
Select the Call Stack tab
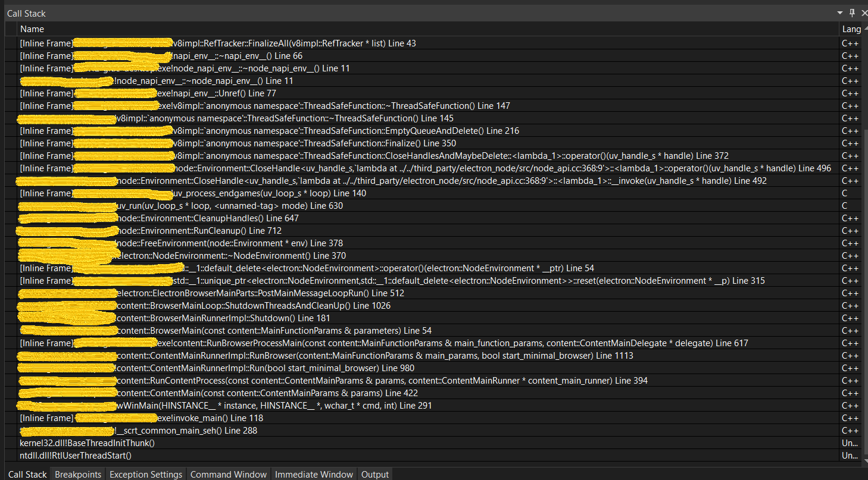[27, 474]
